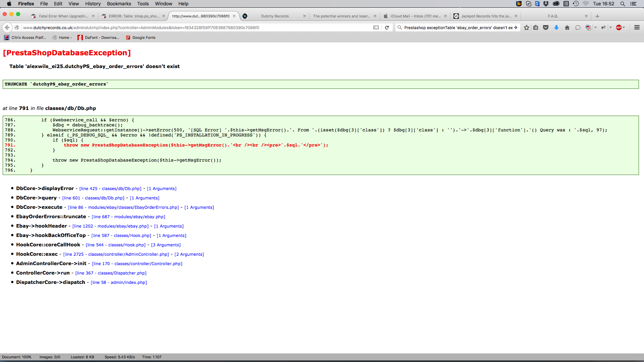
Task: Bookmark this page with the star icon
Action: click(x=527, y=27)
